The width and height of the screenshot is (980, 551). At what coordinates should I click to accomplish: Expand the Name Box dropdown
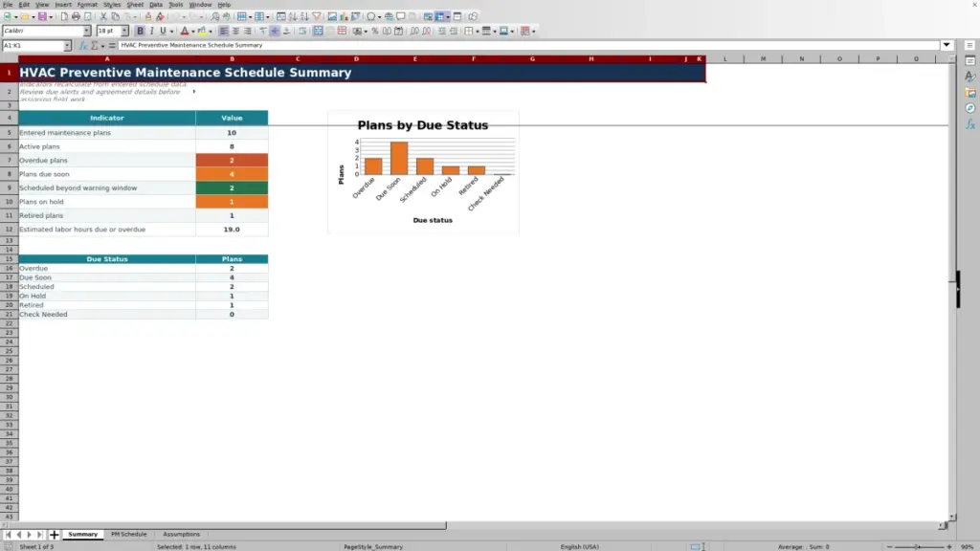pyautogui.click(x=67, y=46)
